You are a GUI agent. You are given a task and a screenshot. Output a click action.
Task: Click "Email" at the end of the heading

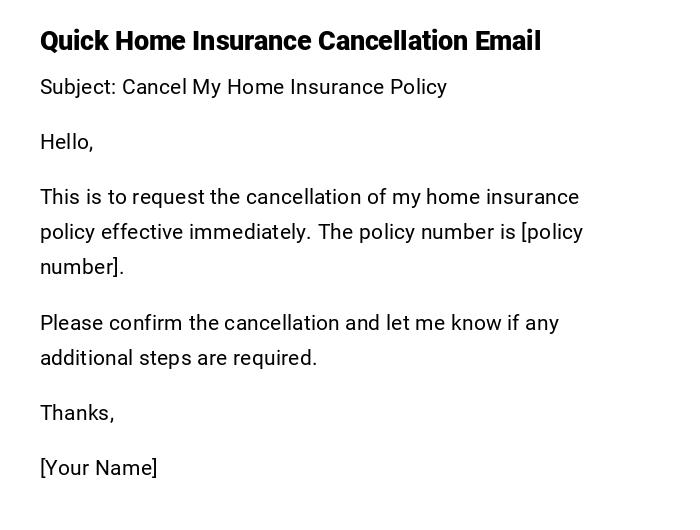point(507,41)
